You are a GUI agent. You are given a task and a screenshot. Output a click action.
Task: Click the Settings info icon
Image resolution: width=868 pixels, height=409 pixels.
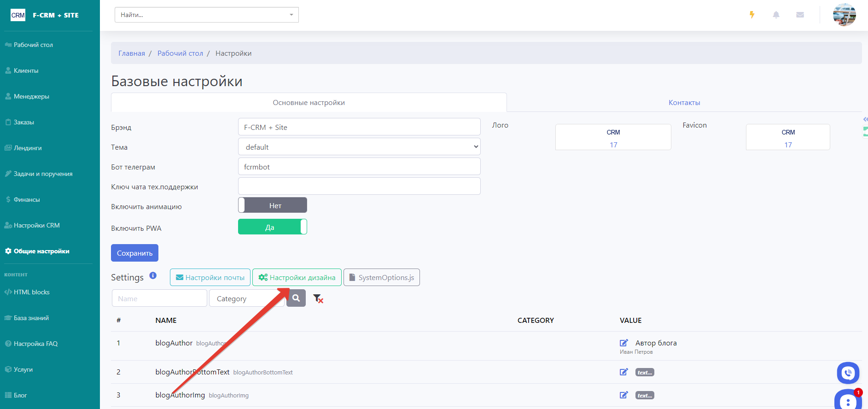(153, 275)
